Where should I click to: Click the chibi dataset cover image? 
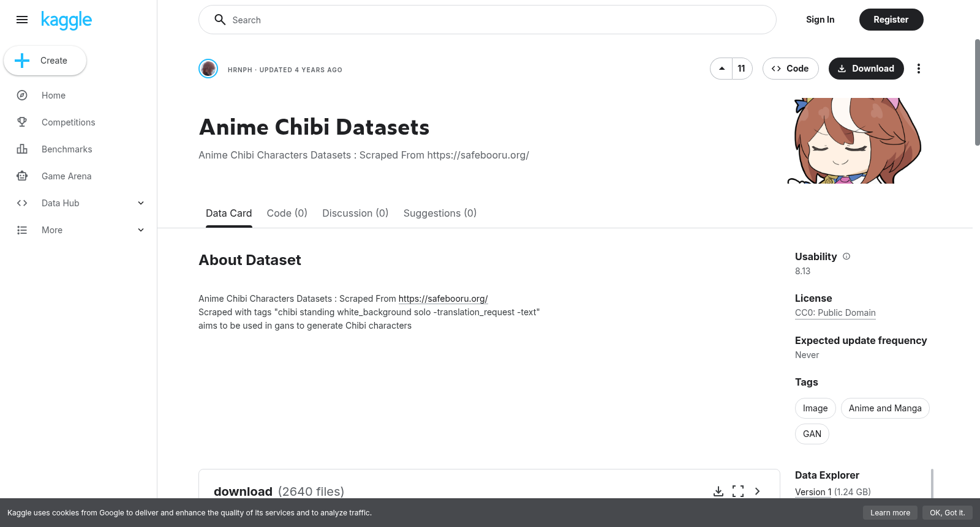tap(854, 141)
